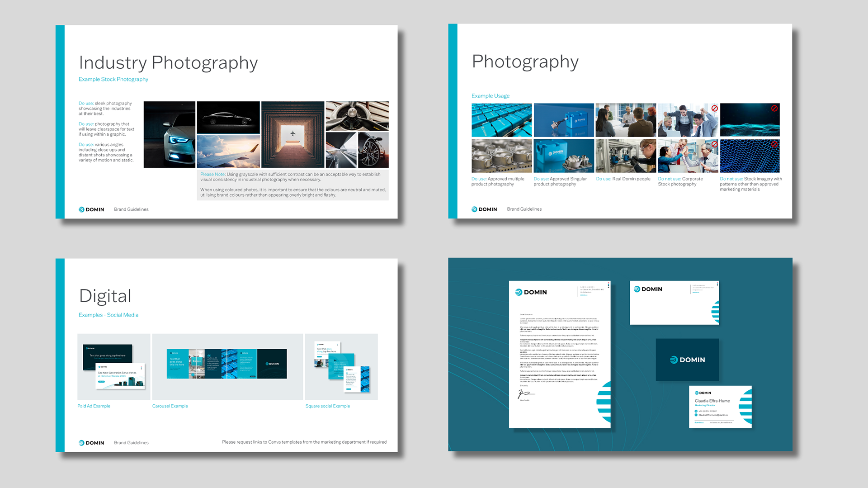This screenshot has height=488, width=868.
Task: Click the striped half-circle graphic on the business card
Action: coord(745,406)
